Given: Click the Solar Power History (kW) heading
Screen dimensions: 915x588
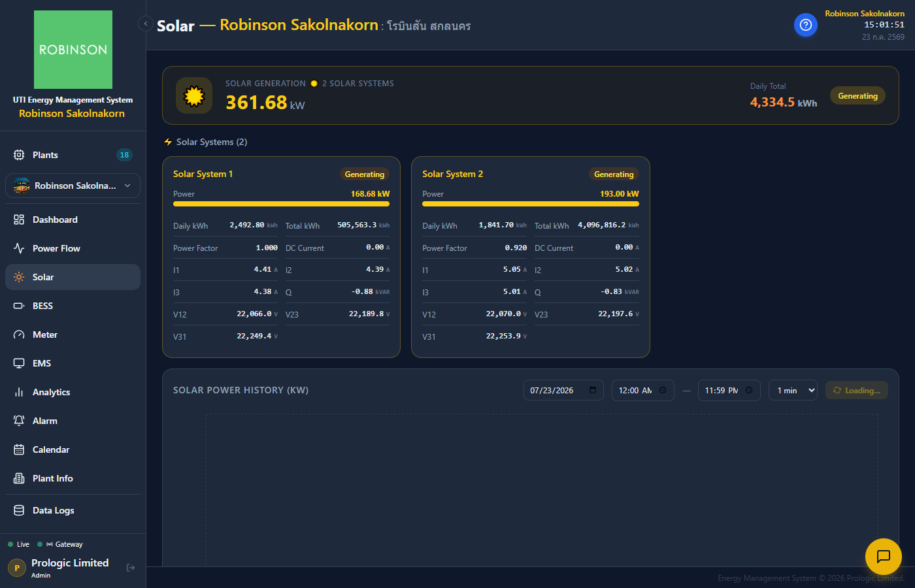Looking at the screenshot, I should click(241, 390).
